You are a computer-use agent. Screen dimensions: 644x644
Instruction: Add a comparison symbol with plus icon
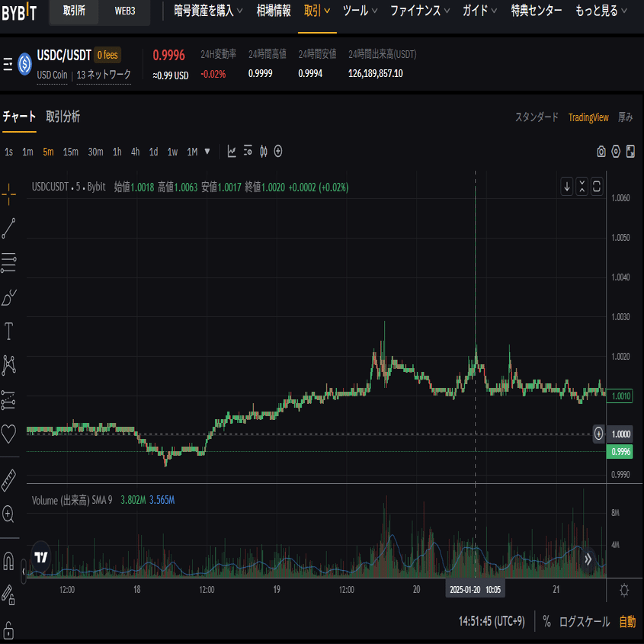(278, 152)
